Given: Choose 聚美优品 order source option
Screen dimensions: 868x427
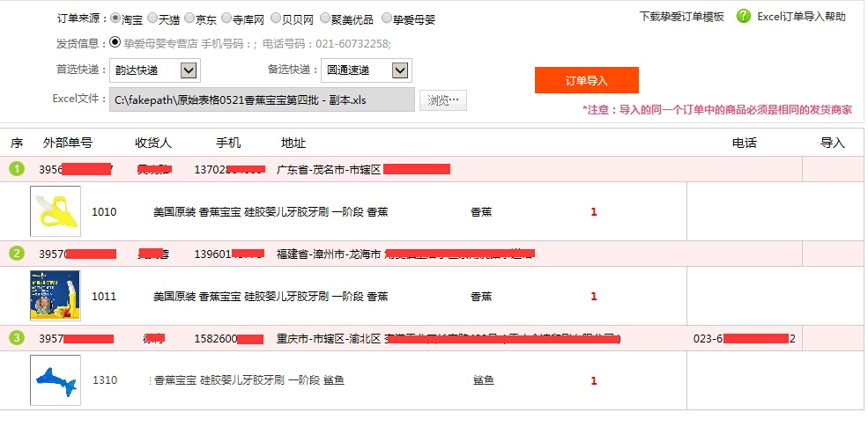Looking at the screenshot, I should pos(325,18).
